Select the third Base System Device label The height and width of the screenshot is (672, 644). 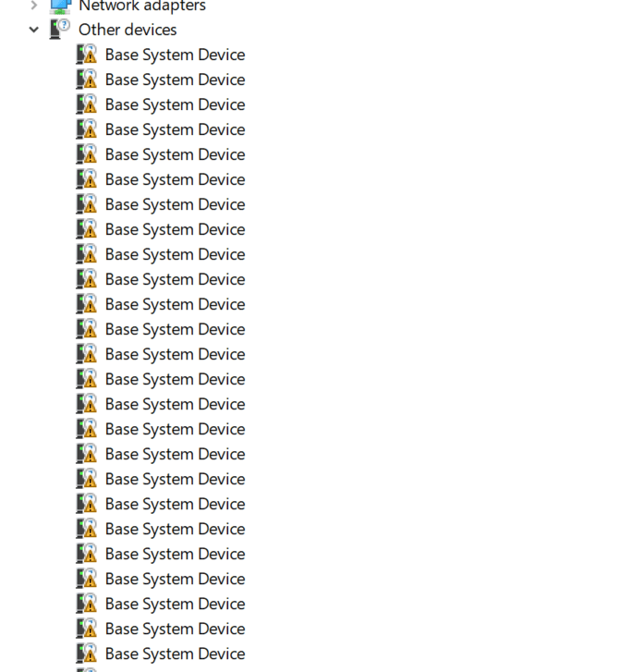click(x=175, y=104)
